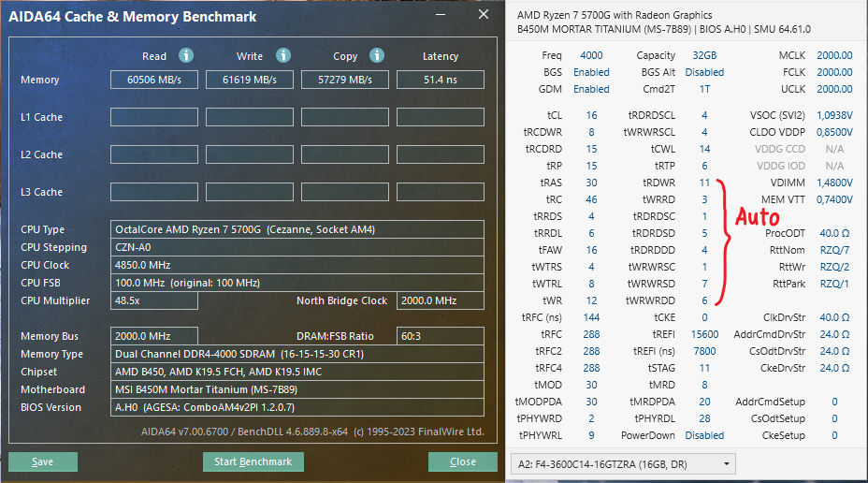This screenshot has width=868, height=483.
Task: Click CPU Type field OctalCore AMD Ryzen
Action: (297, 229)
